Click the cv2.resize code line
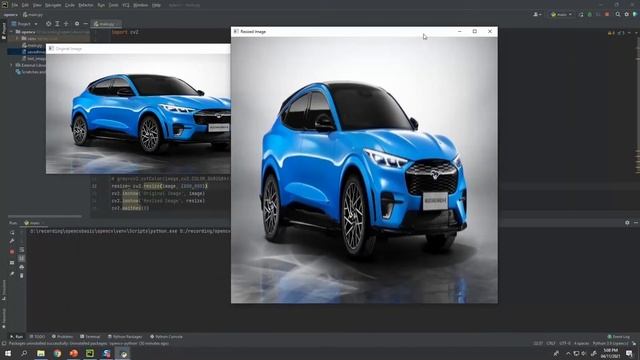640x360 pixels. click(x=159, y=186)
